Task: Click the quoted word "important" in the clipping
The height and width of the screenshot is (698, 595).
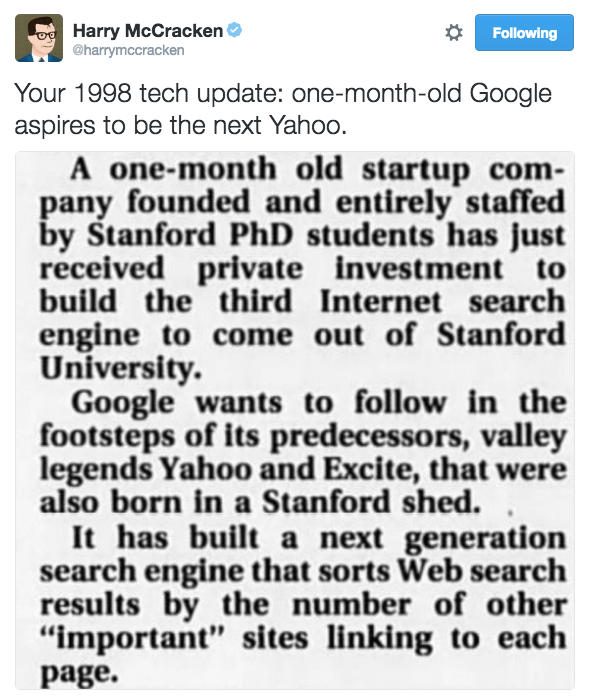Action: click(x=131, y=638)
